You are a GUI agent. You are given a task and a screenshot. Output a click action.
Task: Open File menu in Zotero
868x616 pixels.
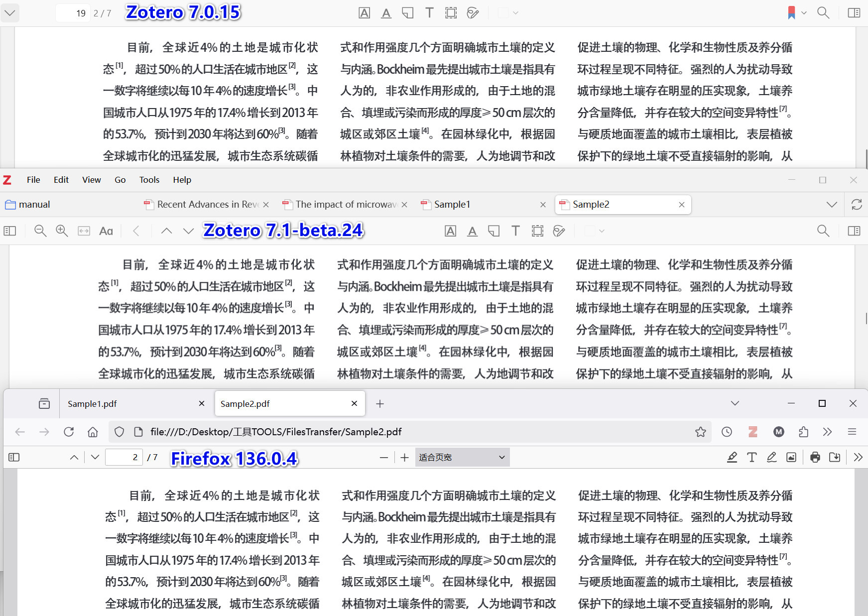[33, 180]
